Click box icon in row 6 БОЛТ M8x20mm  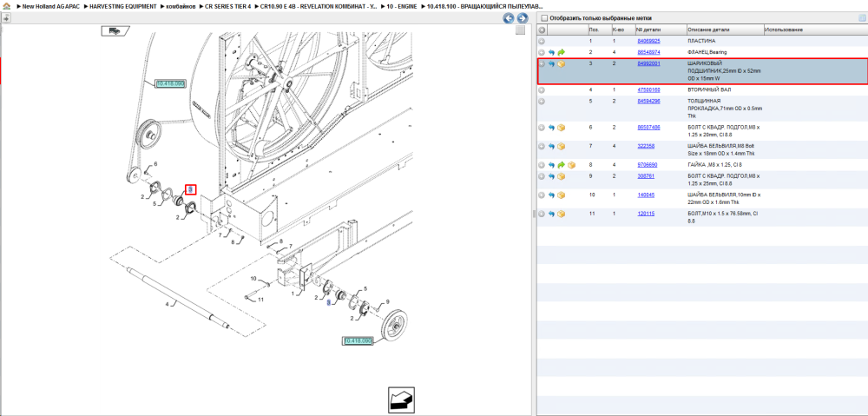coord(562,128)
